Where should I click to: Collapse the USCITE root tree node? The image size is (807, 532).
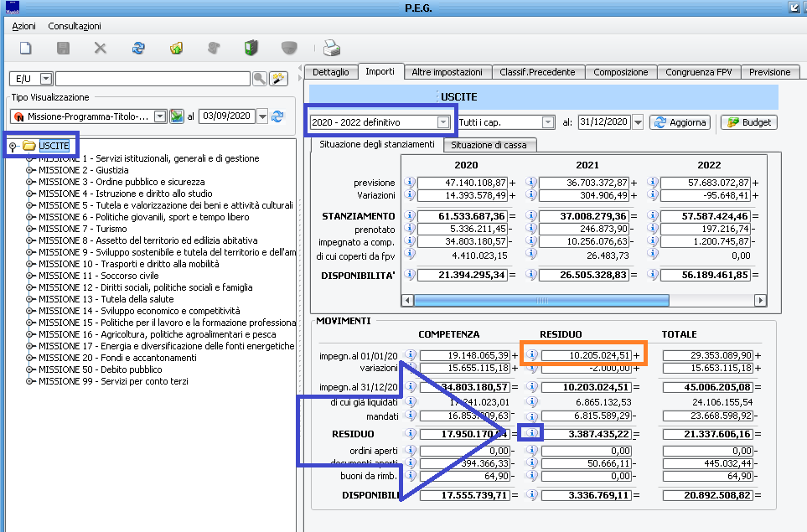pyautogui.click(x=13, y=147)
